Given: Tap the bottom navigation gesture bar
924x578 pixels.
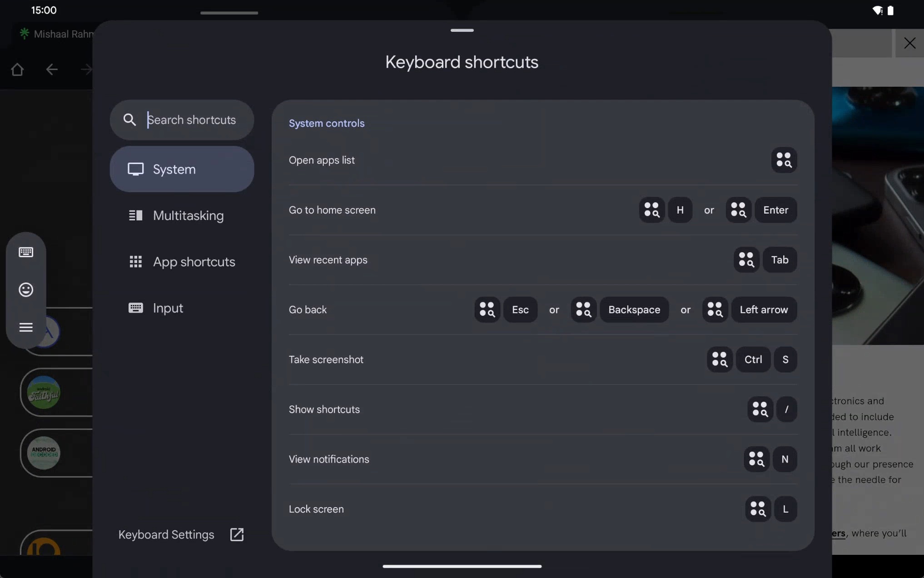Looking at the screenshot, I should click(x=462, y=566).
